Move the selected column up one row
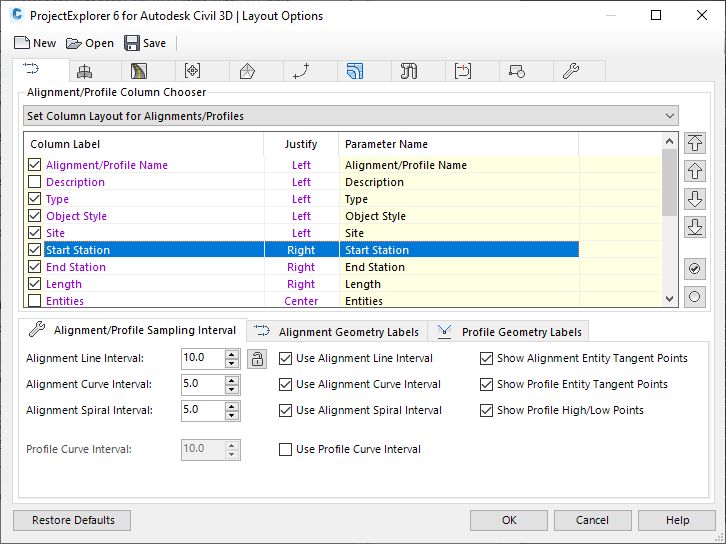This screenshot has height=544, width=726. [x=695, y=171]
